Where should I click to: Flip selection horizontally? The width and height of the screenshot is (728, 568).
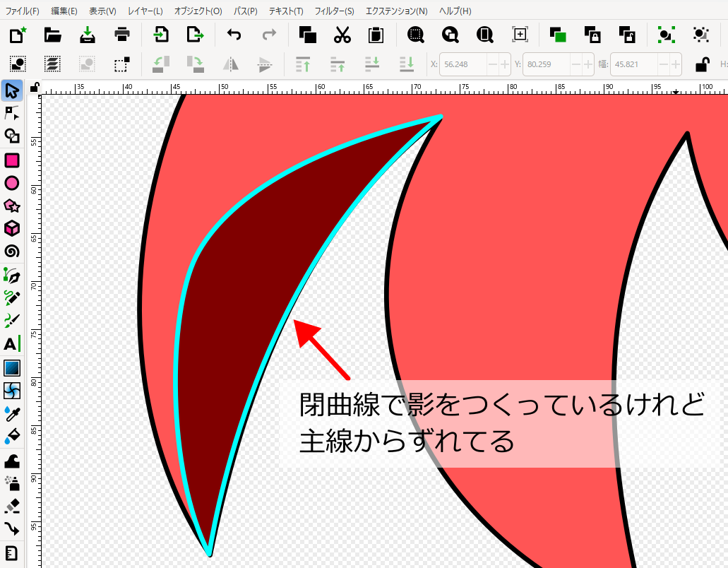230,64
